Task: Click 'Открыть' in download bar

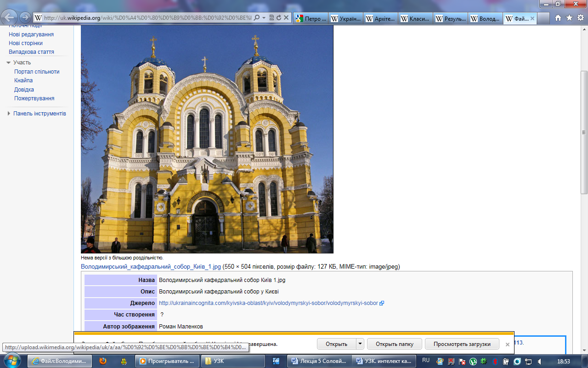Action: pyautogui.click(x=337, y=344)
